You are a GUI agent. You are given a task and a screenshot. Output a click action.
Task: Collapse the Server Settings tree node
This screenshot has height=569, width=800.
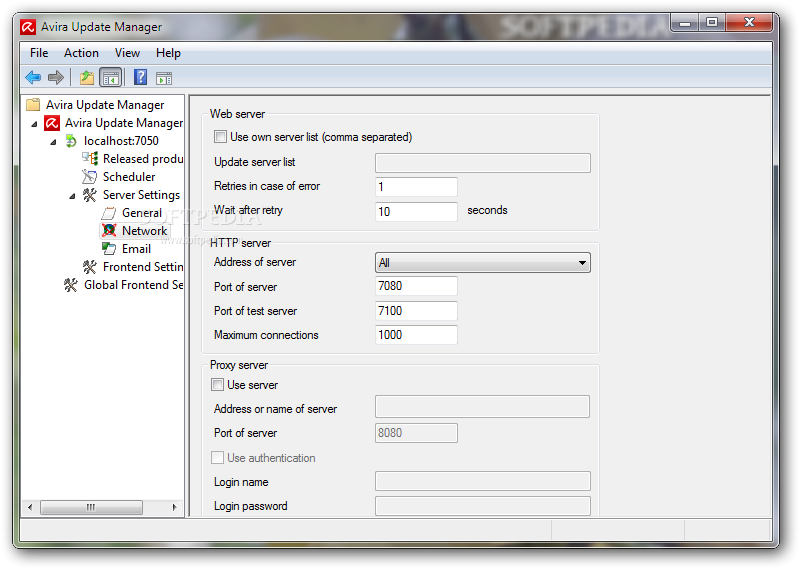[72, 196]
